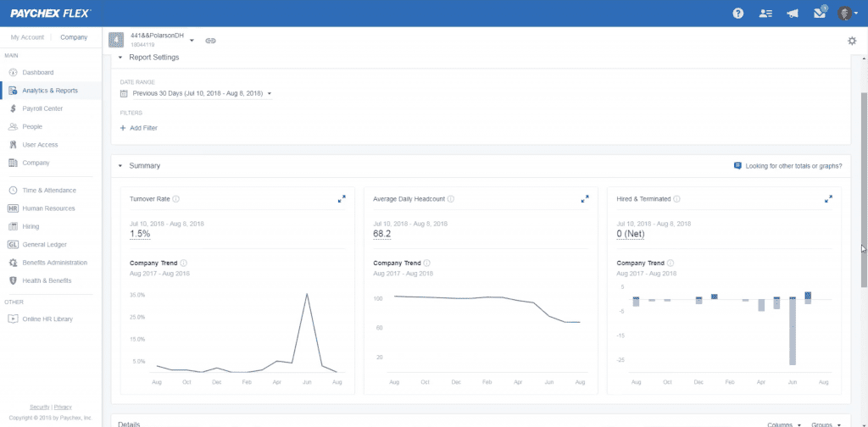Open the announcements megaphone icon
Image resolution: width=868 pixels, height=427 pixels.
click(x=793, y=14)
